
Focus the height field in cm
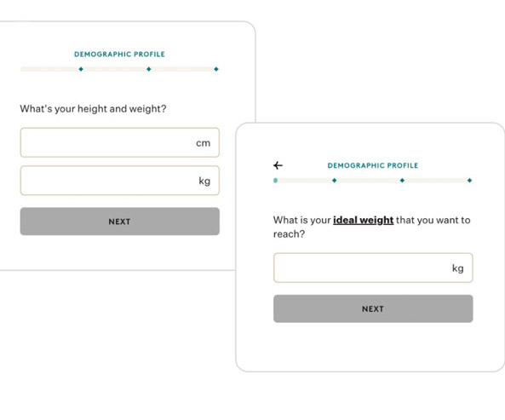(x=120, y=142)
